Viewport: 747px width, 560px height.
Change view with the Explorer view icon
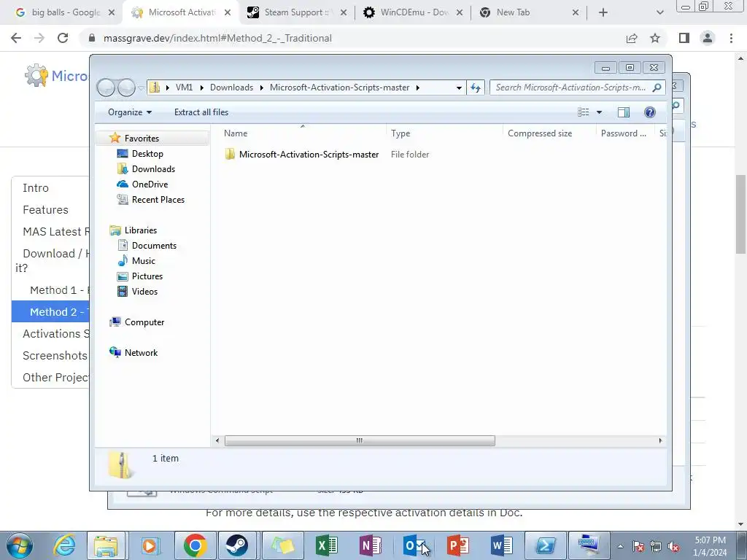(x=583, y=112)
